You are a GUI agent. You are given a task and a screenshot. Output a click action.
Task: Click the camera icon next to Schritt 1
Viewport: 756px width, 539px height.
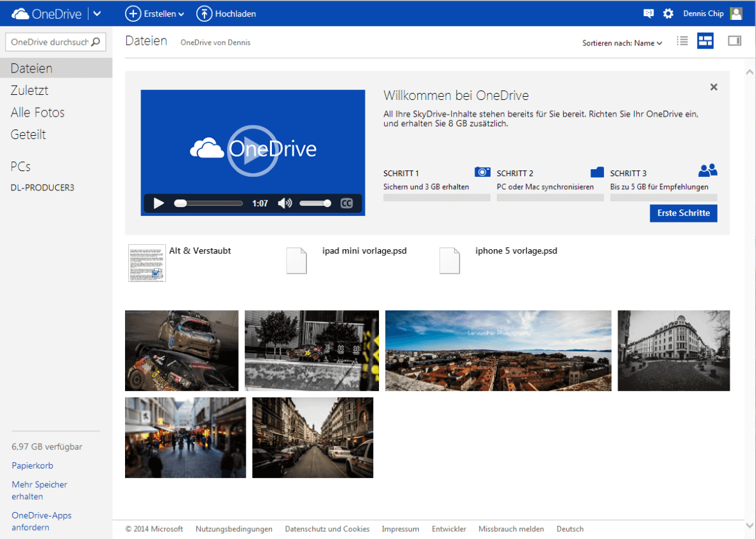482,172
